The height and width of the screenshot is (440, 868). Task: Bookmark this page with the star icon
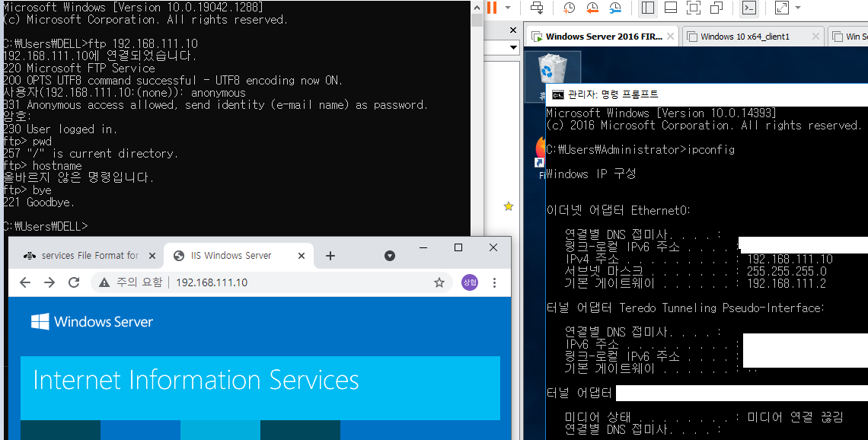(x=439, y=283)
